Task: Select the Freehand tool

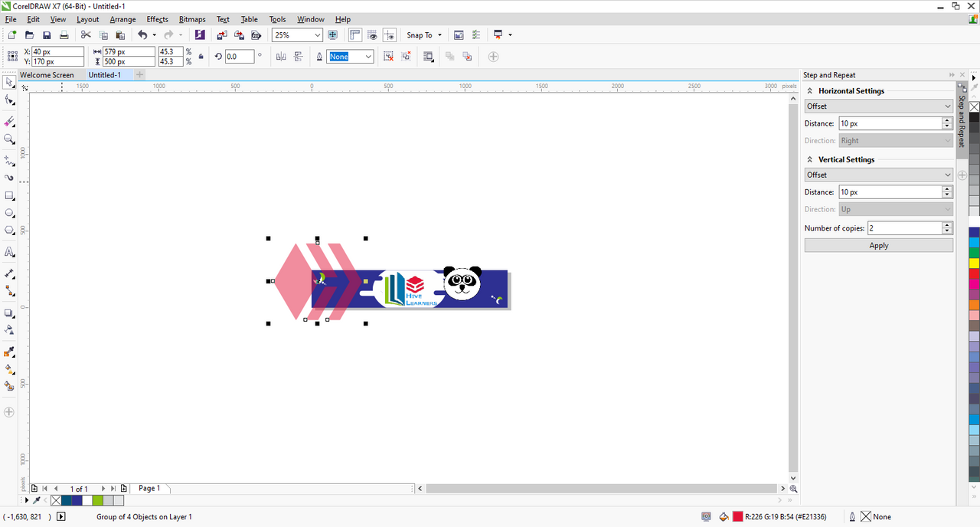Action: (9, 161)
